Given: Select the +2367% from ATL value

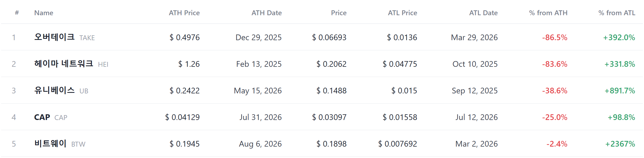Looking at the screenshot, I should point(620,144).
